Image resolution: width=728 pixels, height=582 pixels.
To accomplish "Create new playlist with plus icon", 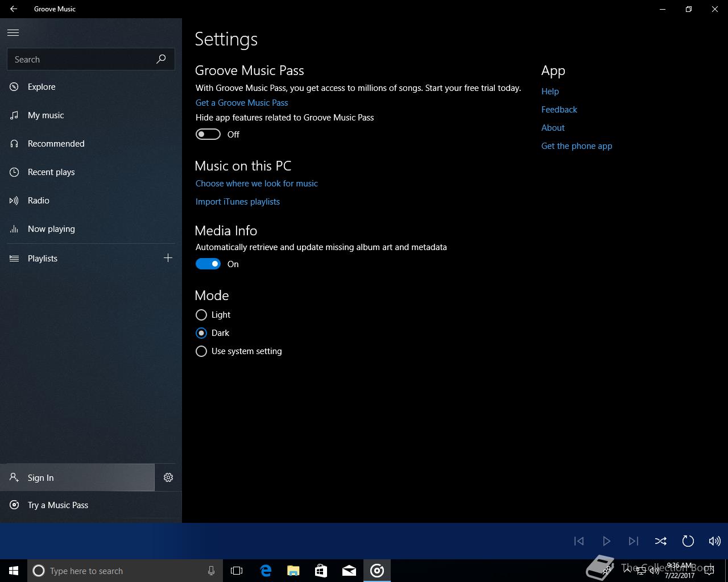I will (x=168, y=258).
